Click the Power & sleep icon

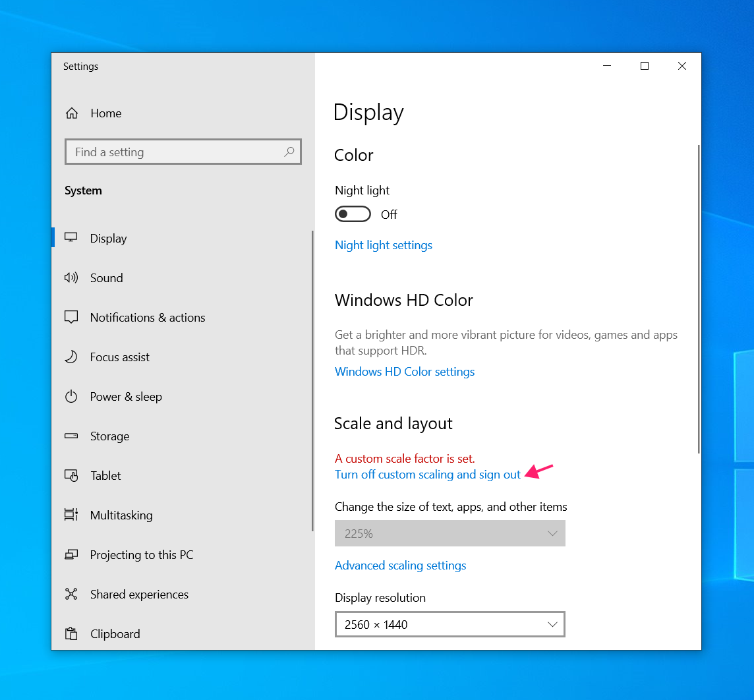point(71,396)
